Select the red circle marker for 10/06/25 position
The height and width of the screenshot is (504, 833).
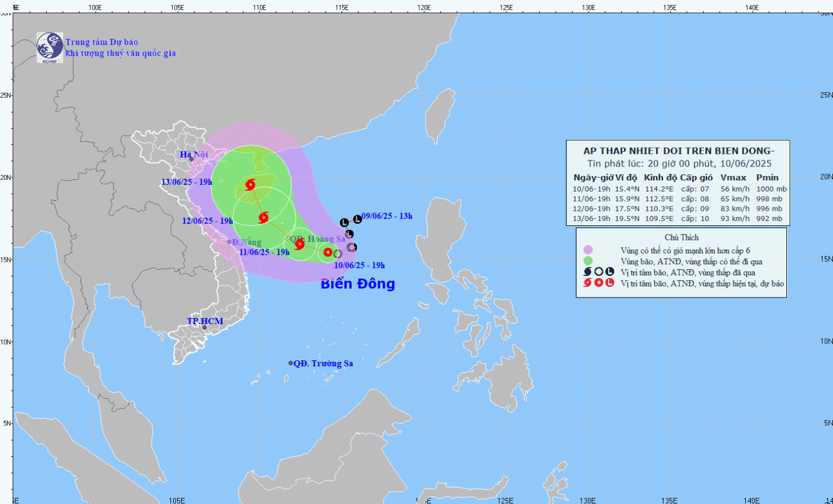click(x=328, y=253)
